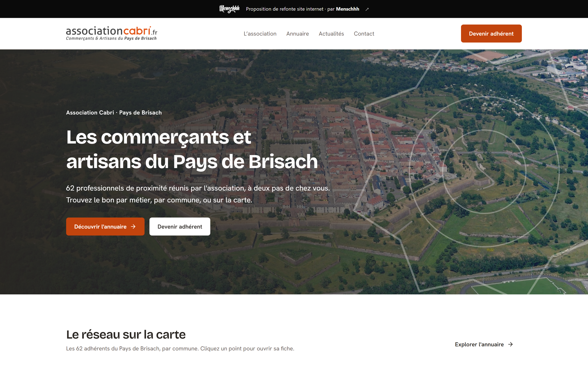Open the L'association menu item

260,34
